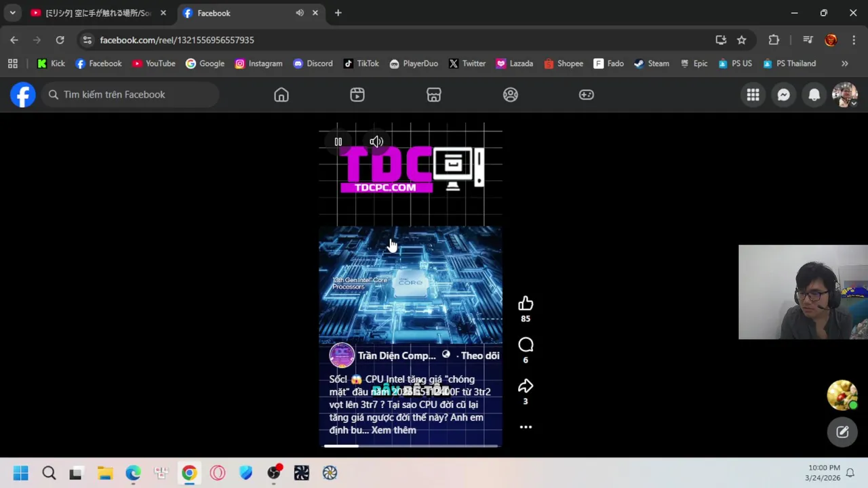Image resolution: width=868 pixels, height=488 pixels.
Task: Reload the page
Action: (60, 40)
